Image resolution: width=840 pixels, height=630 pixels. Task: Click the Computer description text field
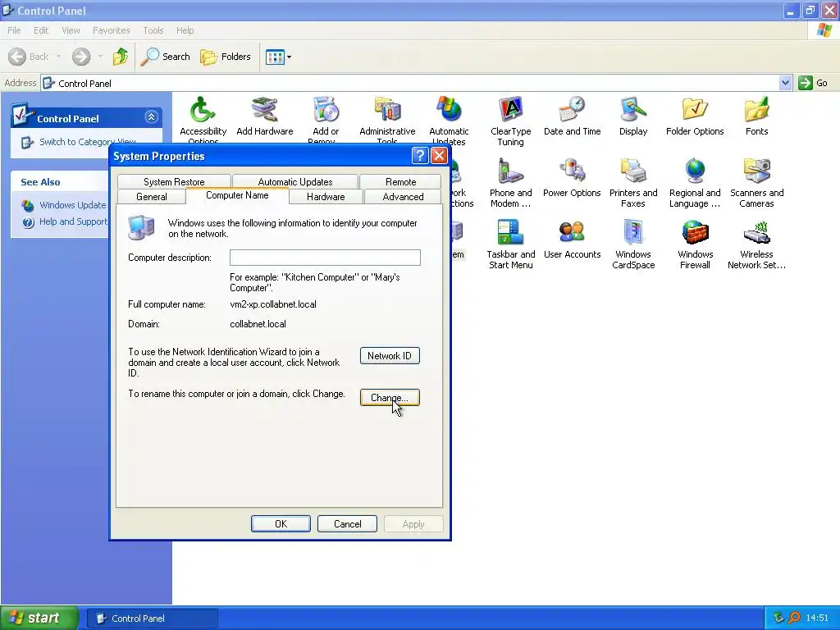coord(325,258)
